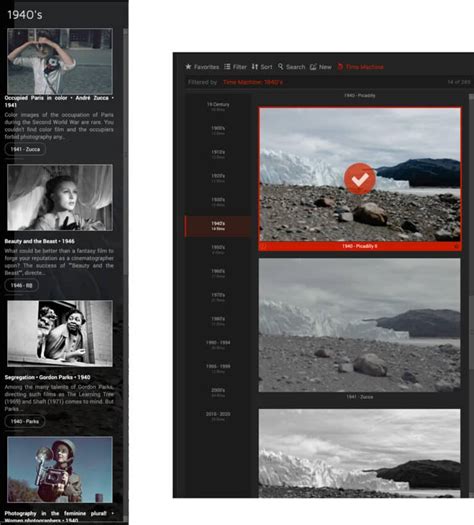Select the 1910's decade
474x525 pixels.
coord(218,154)
